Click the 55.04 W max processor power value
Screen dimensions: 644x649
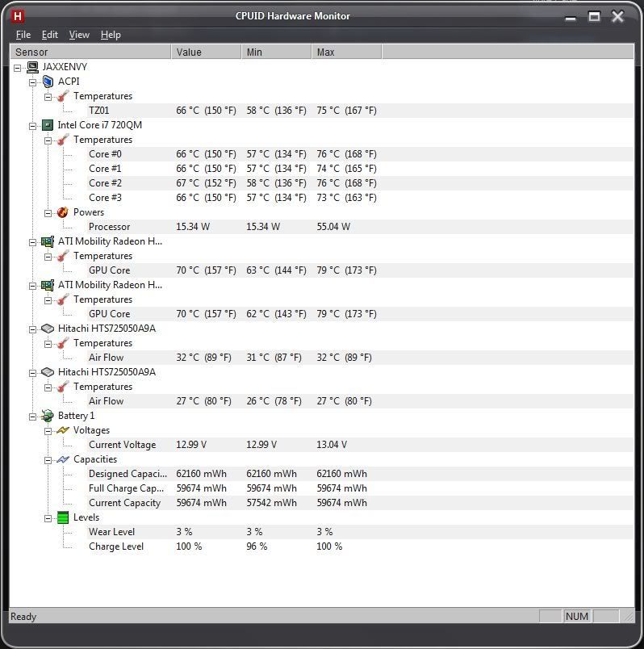pos(333,227)
